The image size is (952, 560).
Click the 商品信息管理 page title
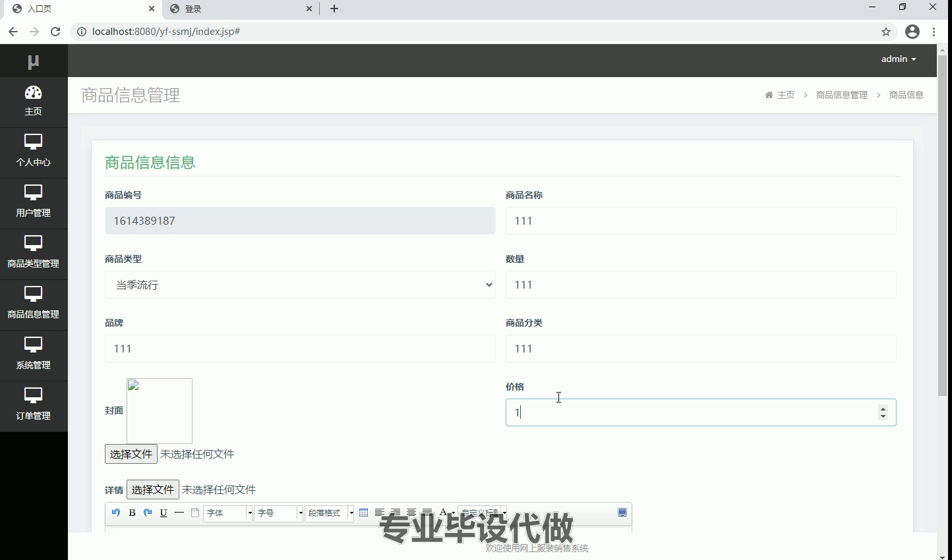131,95
